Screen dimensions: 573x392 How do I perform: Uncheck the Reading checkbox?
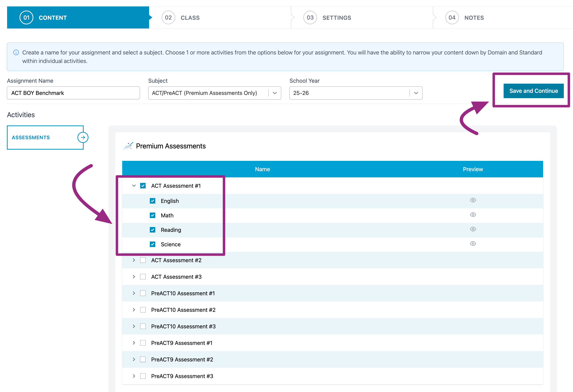pyautogui.click(x=153, y=230)
